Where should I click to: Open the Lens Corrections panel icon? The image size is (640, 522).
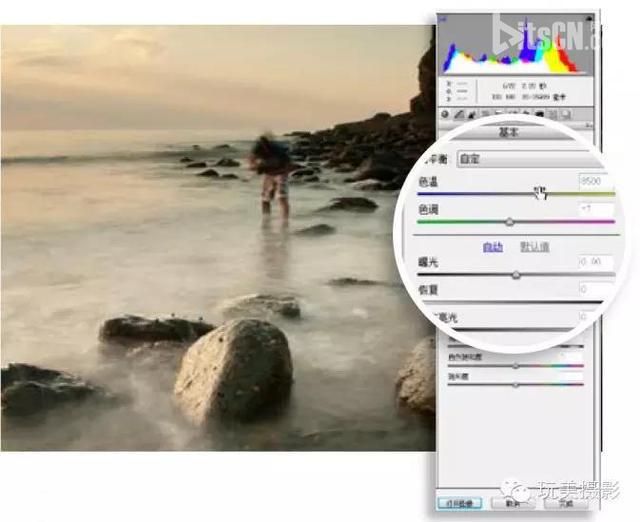pos(513,112)
